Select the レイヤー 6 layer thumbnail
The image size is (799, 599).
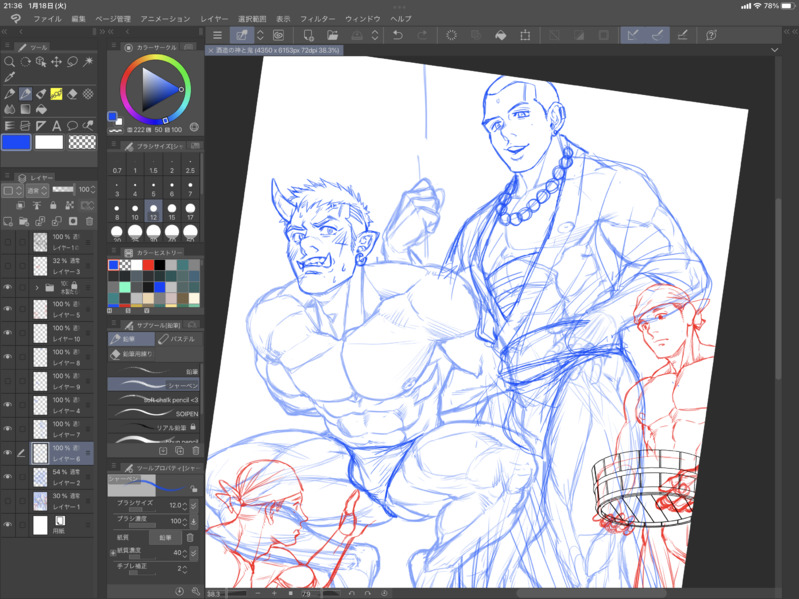(40, 453)
